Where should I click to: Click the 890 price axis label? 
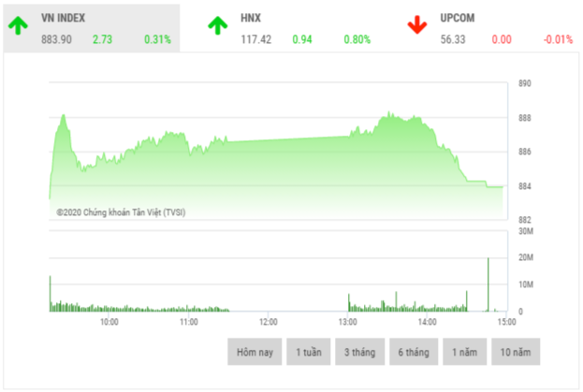pos(525,83)
